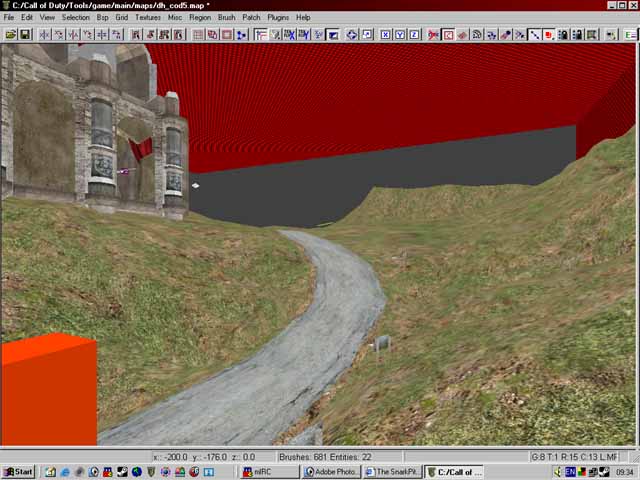Open the Textures menu
This screenshot has width=640, height=480.
click(147, 17)
